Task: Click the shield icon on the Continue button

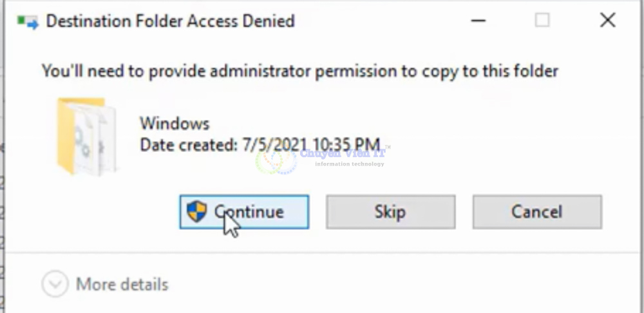Action: pyautogui.click(x=197, y=211)
